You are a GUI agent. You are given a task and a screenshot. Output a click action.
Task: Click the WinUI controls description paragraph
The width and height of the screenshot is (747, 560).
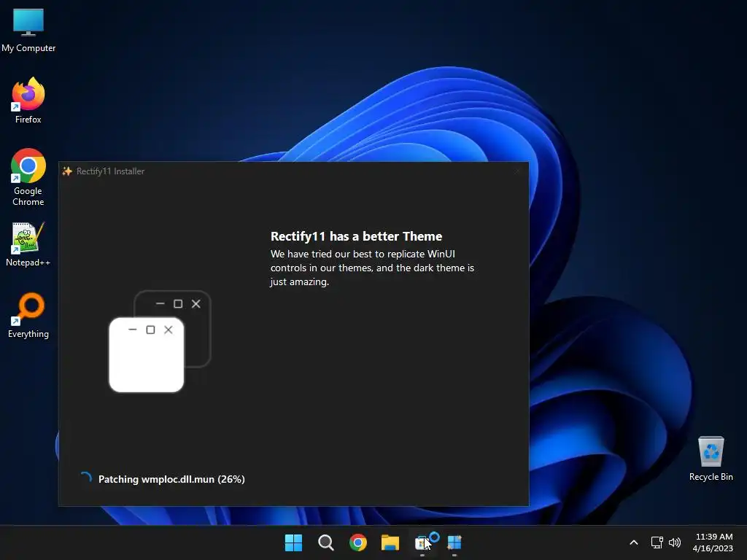(x=372, y=268)
